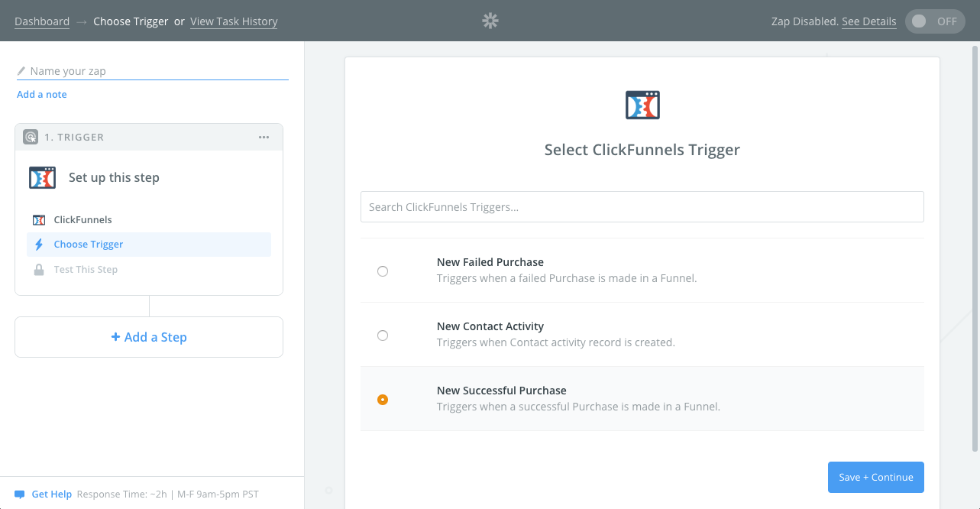Click the lightning bolt icon for Choose Trigger
This screenshot has height=509, width=980.
coord(39,245)
